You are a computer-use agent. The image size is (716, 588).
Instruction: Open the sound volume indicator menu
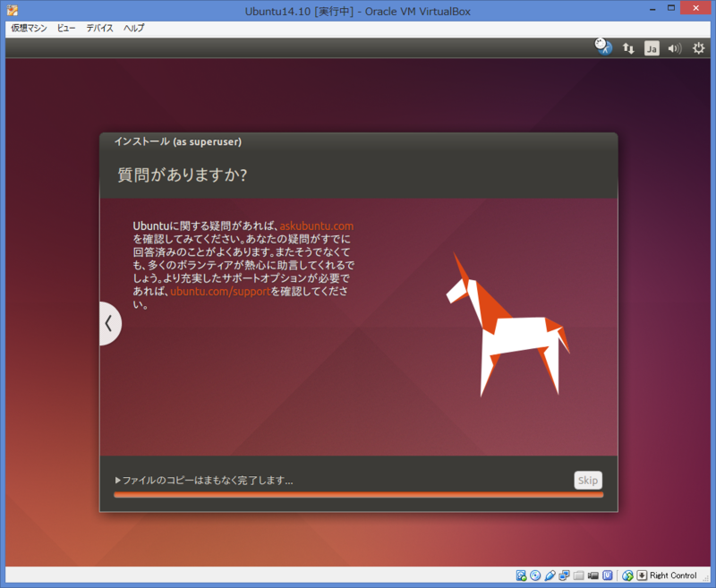pos(673,47)
